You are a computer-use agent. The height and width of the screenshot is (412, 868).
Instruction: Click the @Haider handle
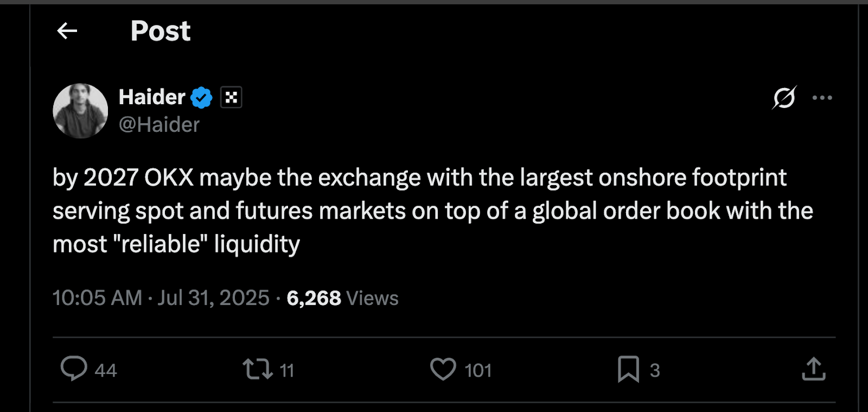pos(159,125)
